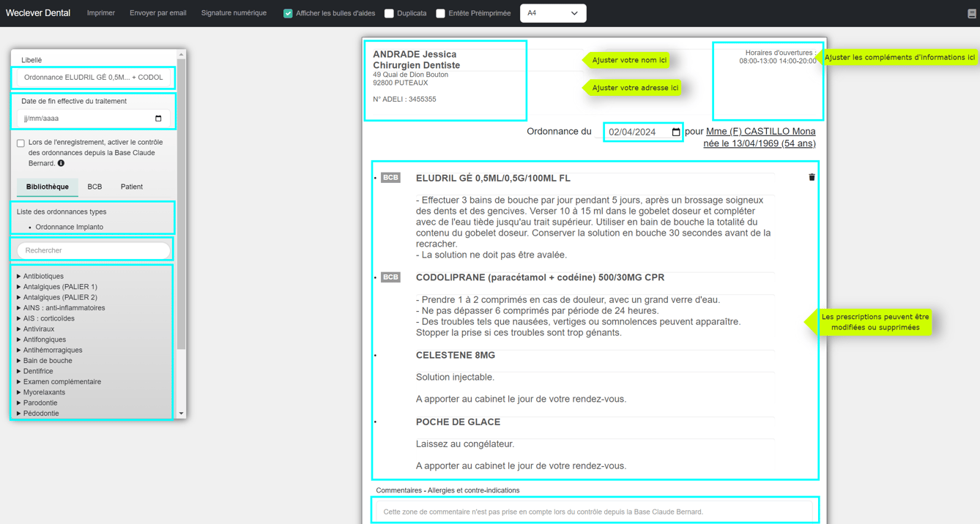Image resolution: width=980 pixels, height=524 pixels.
Task: Expand Antalgiques (PALIER 2) category
Action: (56, 297)
